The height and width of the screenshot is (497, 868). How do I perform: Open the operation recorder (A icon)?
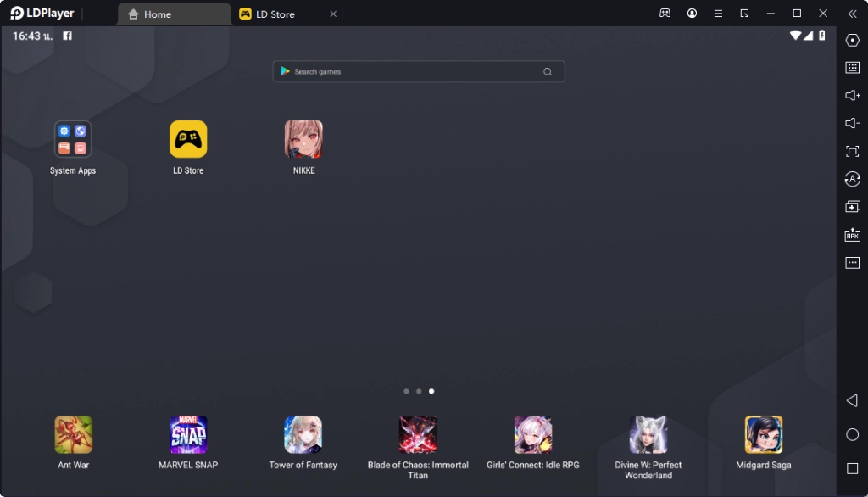pyautogui.click(x=853, y=179)
